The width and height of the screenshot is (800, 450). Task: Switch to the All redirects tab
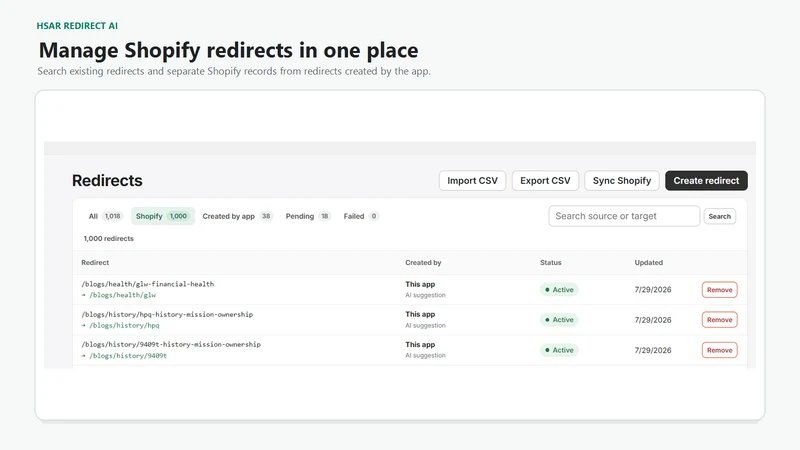(104, 216)
